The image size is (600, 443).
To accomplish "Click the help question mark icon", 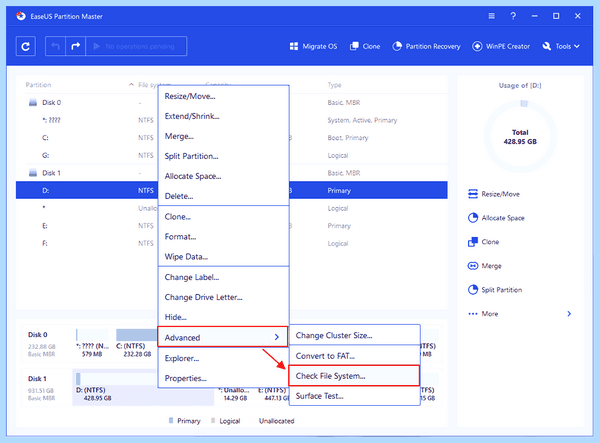I will 513,16.
